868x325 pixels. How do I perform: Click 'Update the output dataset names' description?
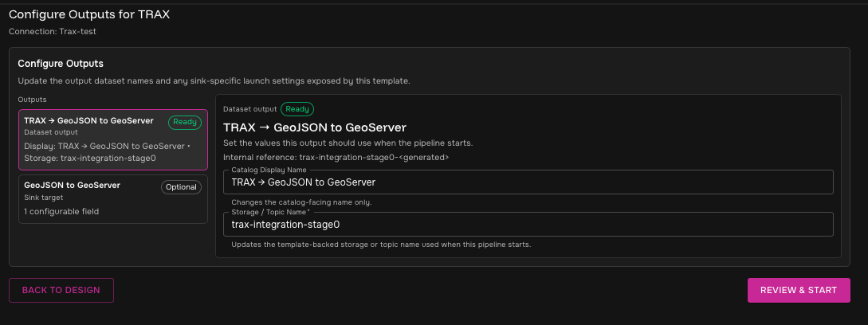[x=214, y=80]
